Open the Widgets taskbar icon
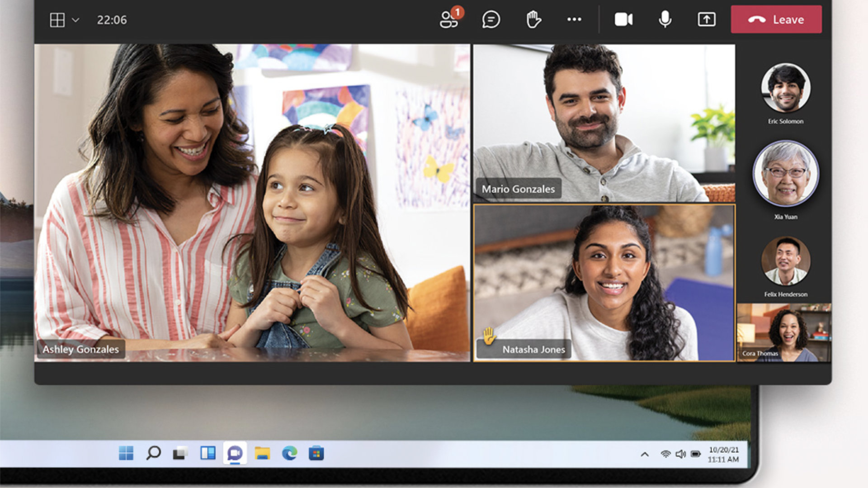868x488 pixels. [208, 453]
